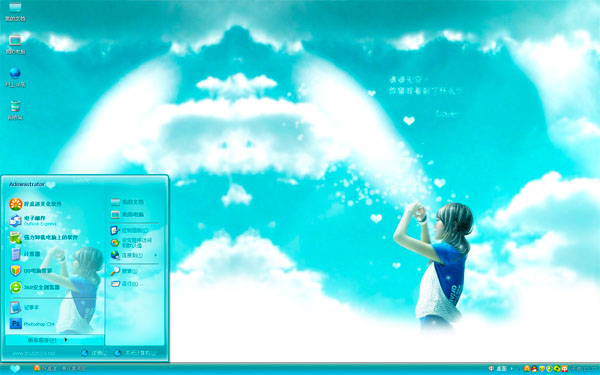Open Network Neighborhood globe desktop icon
The width and height of the screenshot is (600, 375).
(15, 77)
